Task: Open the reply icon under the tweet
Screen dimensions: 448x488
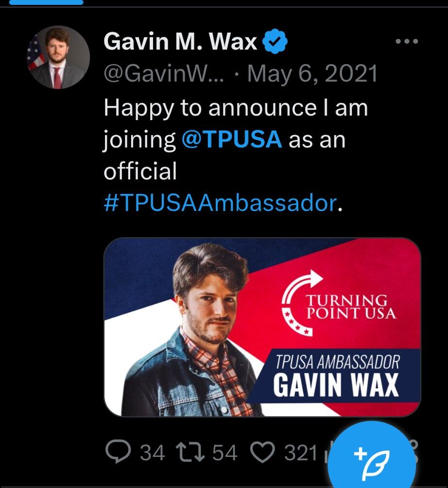Action: pos(118,452)
